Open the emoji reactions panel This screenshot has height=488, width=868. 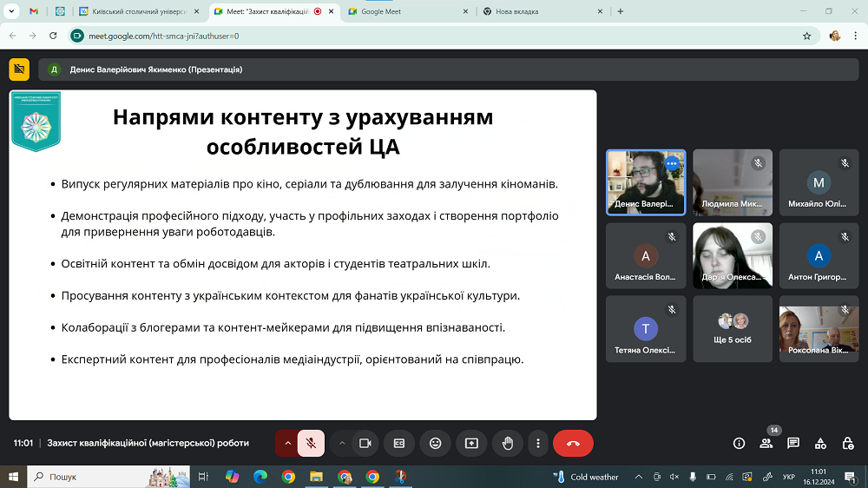(x=436, y=443)
